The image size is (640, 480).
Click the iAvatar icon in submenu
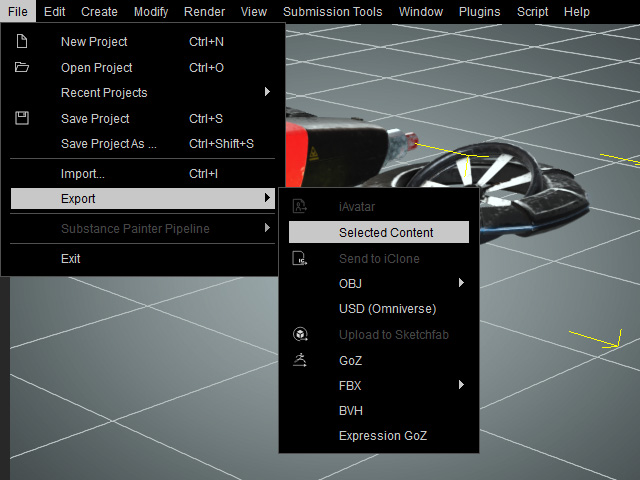[299, 206]
